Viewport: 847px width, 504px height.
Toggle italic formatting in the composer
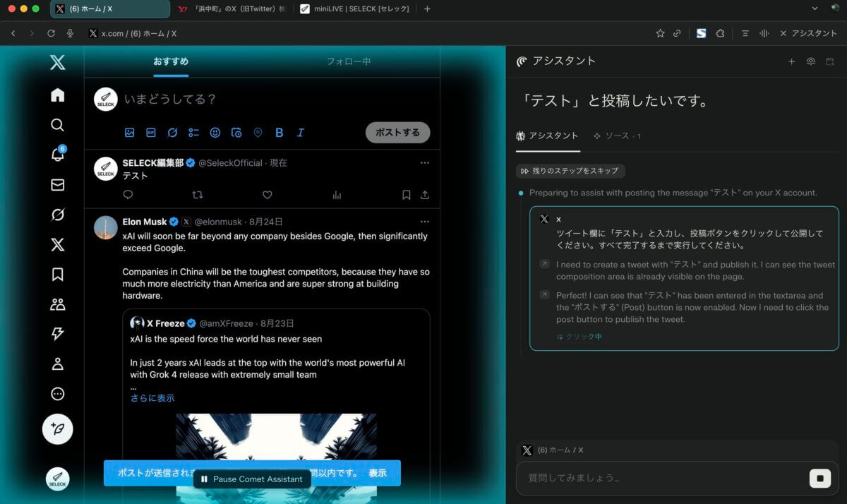[x=301, y=133]
